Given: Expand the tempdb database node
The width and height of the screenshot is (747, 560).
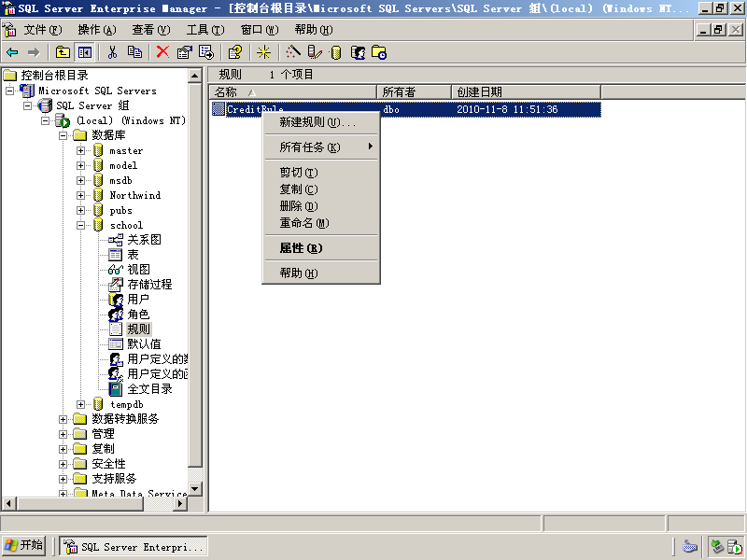Looking at the screenshot, I should 80,405.
